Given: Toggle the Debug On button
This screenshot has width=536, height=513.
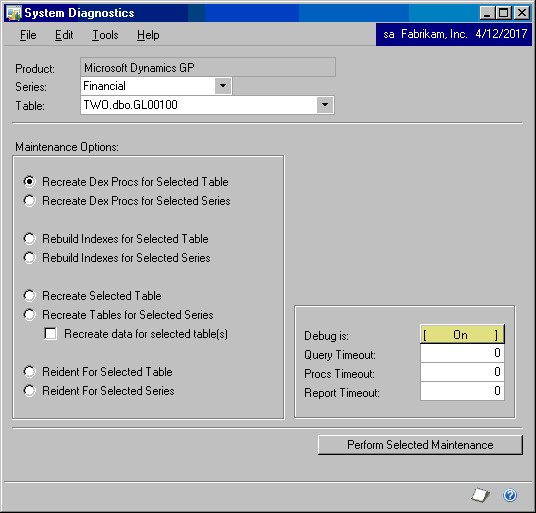Looking at the screenshot, I should tap(462, 334).
